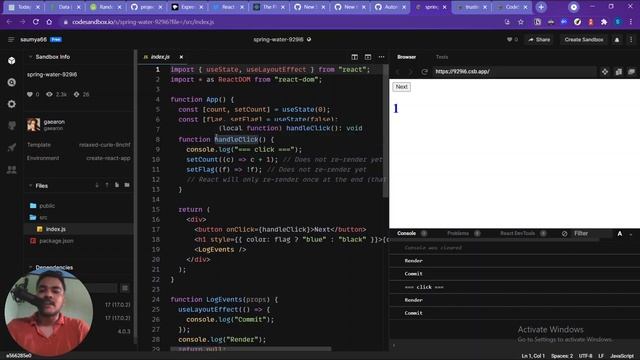Toggle the editor preview layout icon

coord(368,57)
